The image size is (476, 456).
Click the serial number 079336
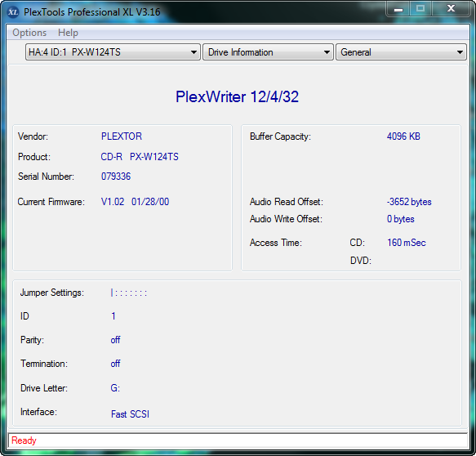tap(116, 177)
